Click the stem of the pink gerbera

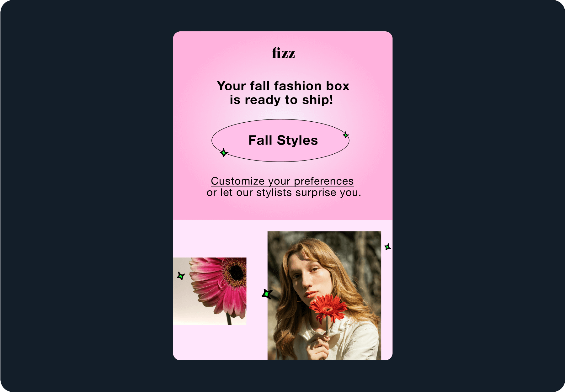pyautogui.click(x=229, y=319)
